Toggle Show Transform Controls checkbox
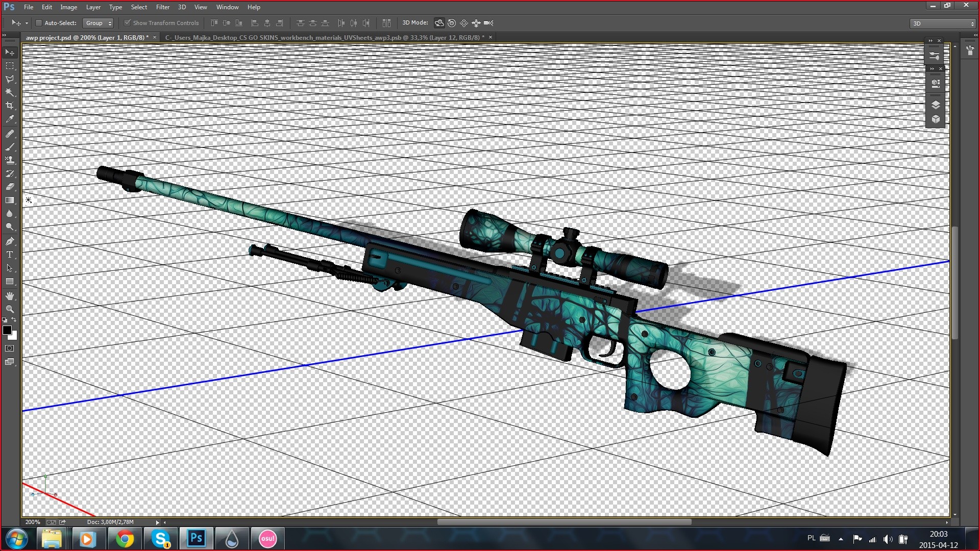This screenshot has width=980, height=551. click(x=128, y=23)
